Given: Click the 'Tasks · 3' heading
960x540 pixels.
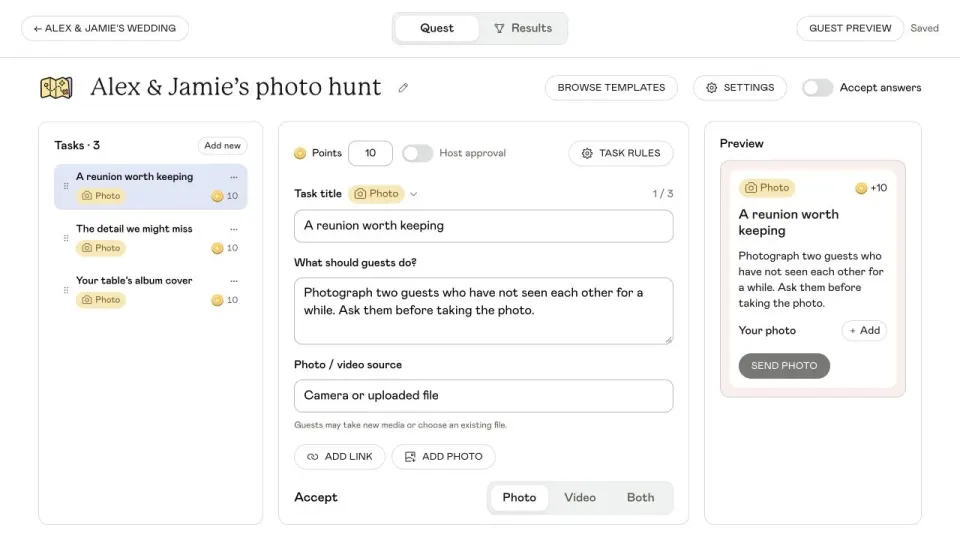Looking at the screenshot, I should pyautogui.click(x=77, y=146).
